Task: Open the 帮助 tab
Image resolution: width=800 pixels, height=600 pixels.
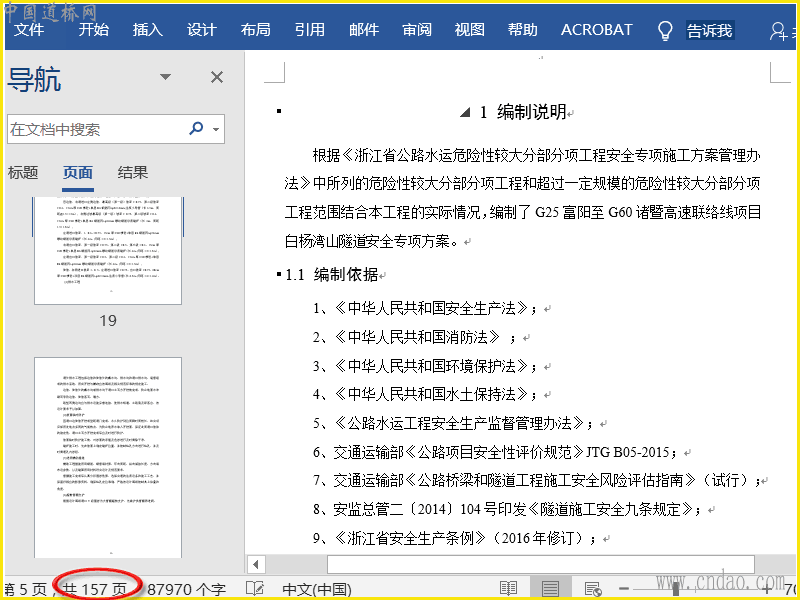Action: pos(522,30)
